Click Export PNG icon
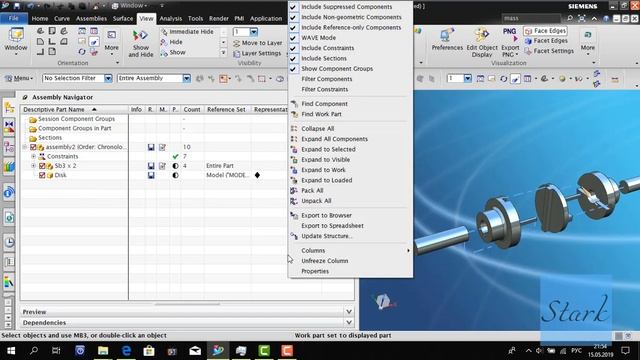640x360 pixels. click(510, 42)
